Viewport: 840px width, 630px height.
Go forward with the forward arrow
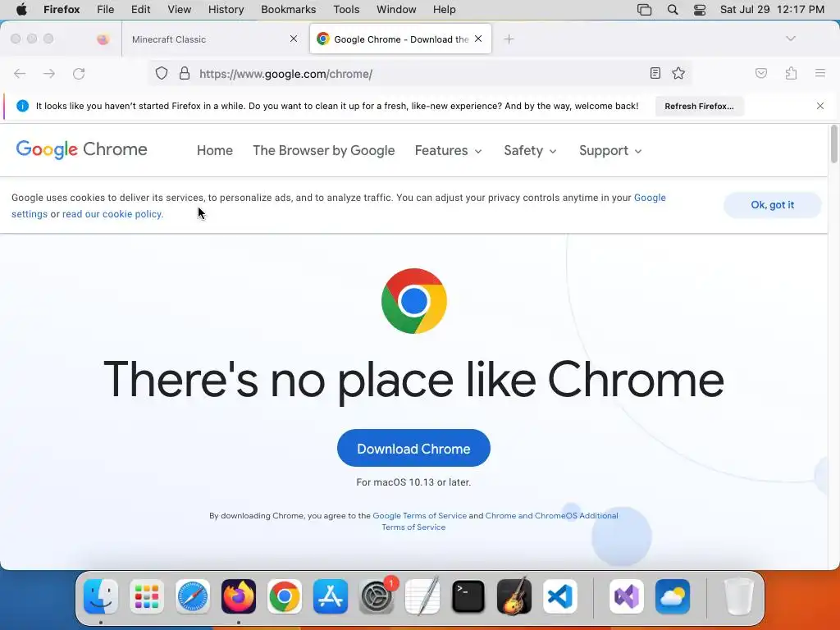(49, 73)
